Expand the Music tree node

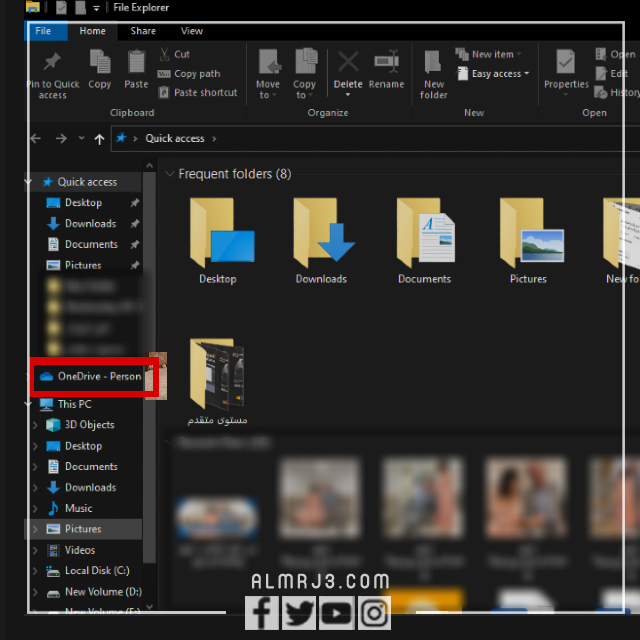point(35,508)
